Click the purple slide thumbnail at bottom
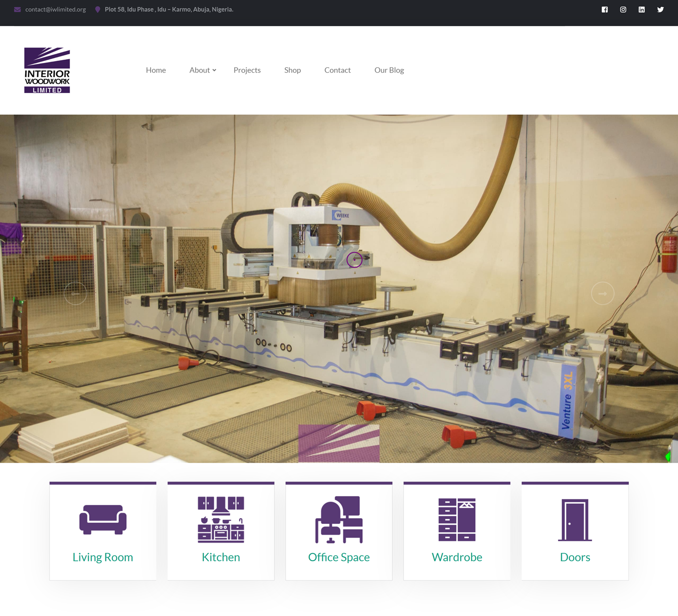 (339, 443)
